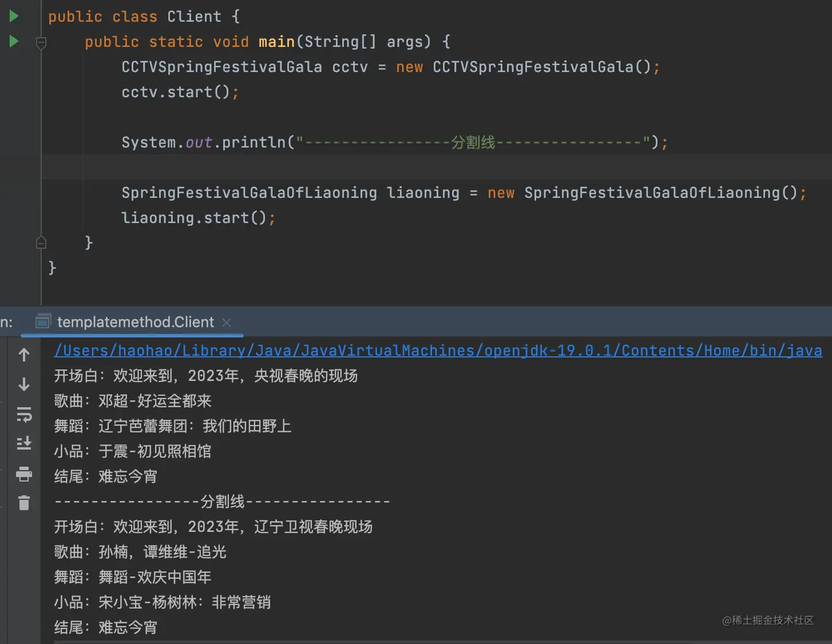Click the Run window icon beside templatemethod.Client
This screenshot has height=644, width=832.
click(42, 321)
